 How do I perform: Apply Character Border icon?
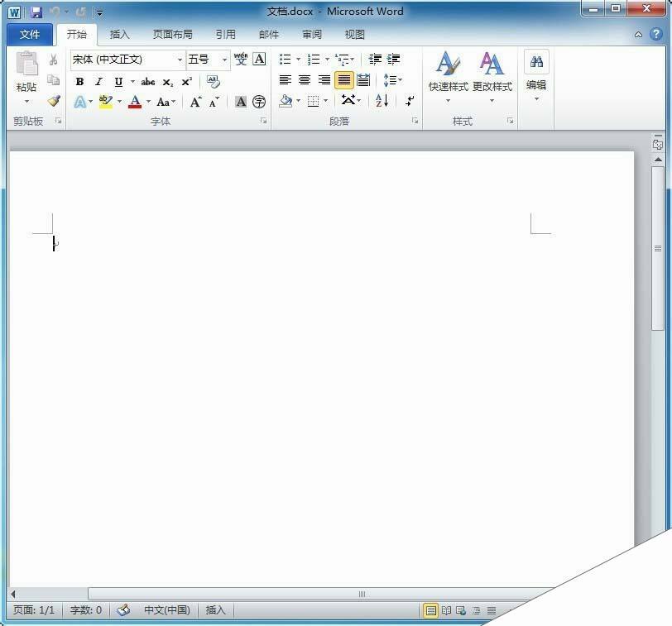tap(259, 59)
